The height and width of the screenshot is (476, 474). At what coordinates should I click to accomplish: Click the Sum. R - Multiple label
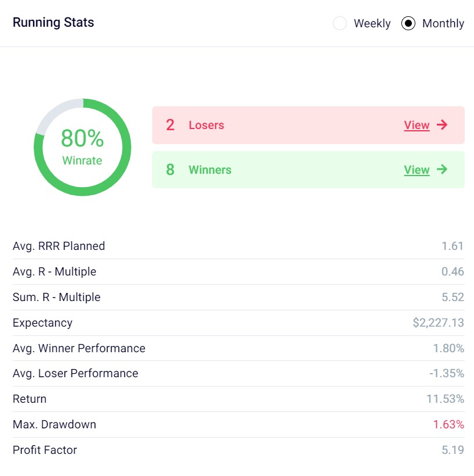[x=56, y=297]
